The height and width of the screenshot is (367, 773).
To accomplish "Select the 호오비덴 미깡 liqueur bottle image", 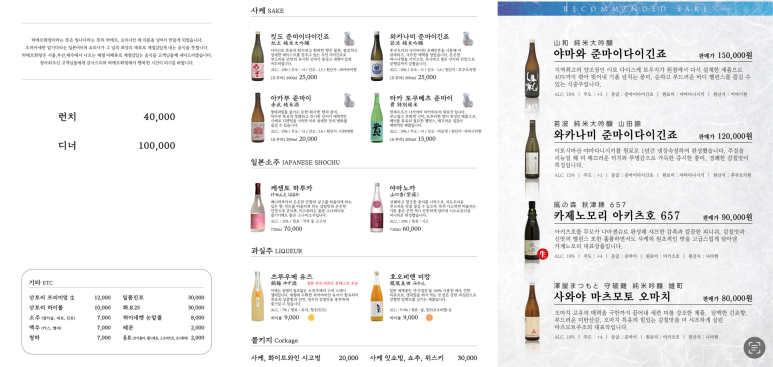I will pyautogui.click(x=377, y=296).
